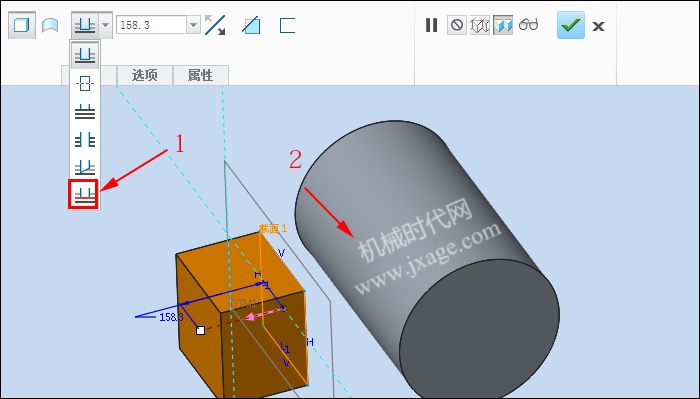Image resolution: width=700 pixels, height=399 pixels.
Task: Pause the extrude feature tool
Action: tap(431, 25)
